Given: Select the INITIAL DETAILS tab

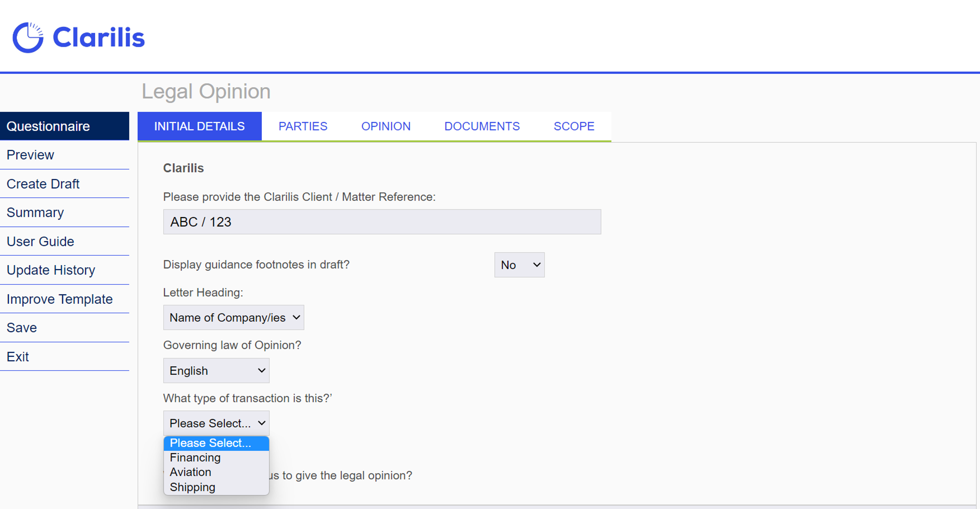Looking at the screenshot, I should coord(199,126).
